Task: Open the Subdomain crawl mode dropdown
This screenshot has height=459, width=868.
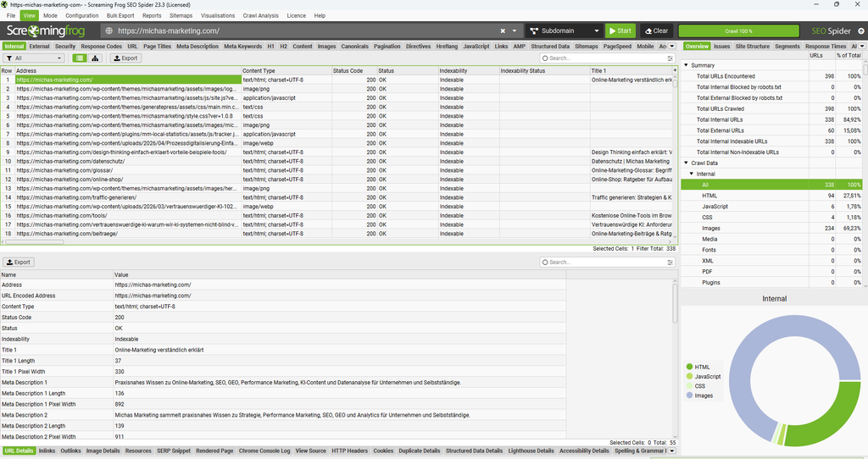Action: (564, 31)
